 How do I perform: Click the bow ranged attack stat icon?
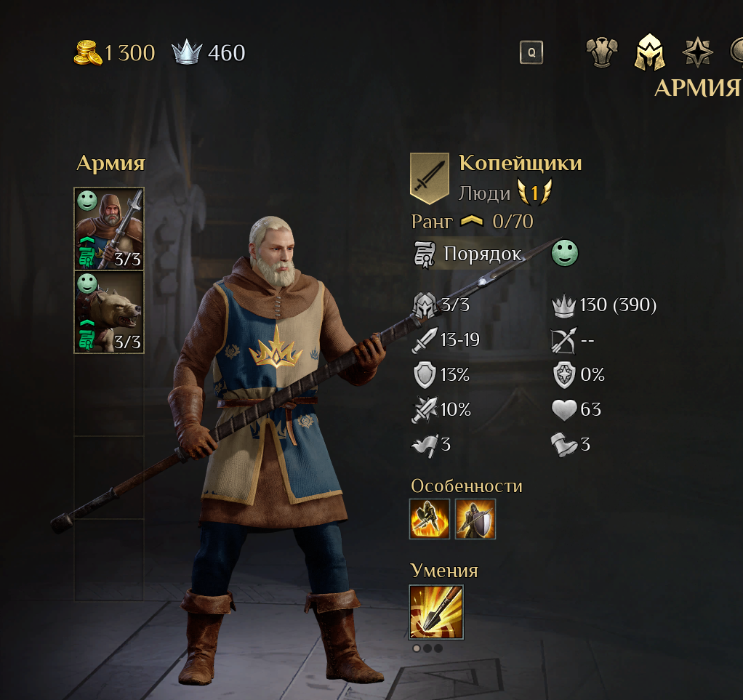(563, 340)
